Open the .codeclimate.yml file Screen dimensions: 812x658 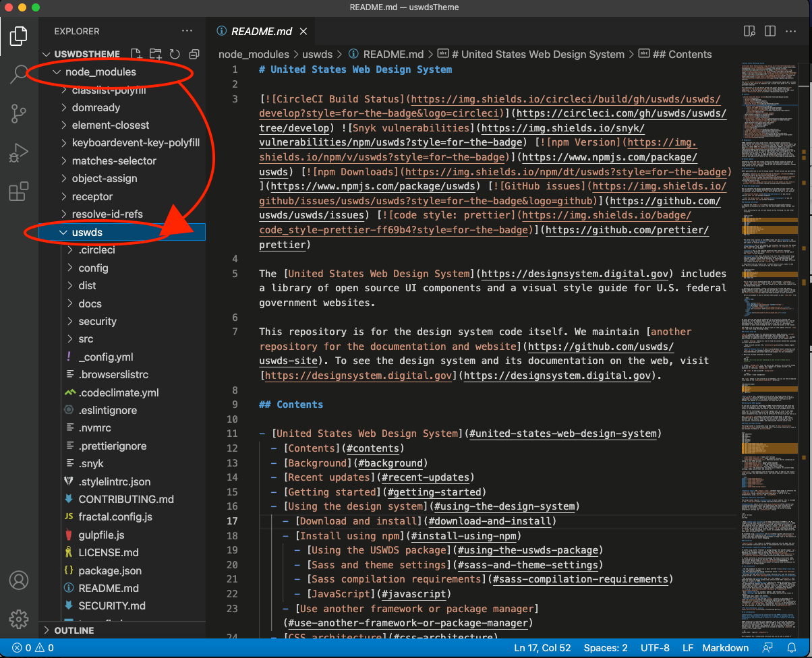pos(122,393)
